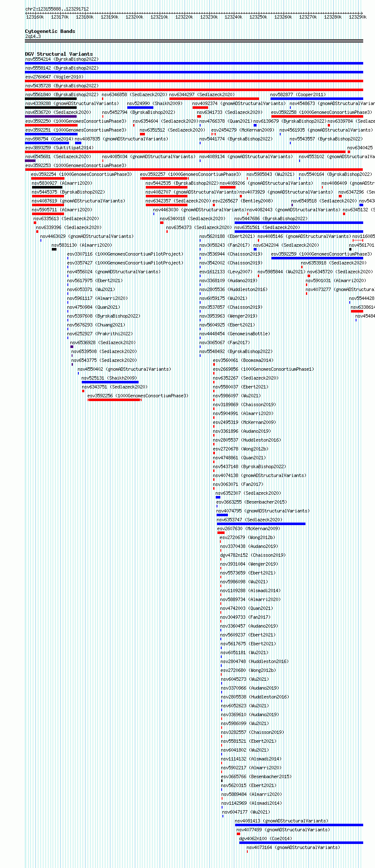
Task: Click nsv5442535 (ByrskaBishop2022) label
Action: pyautogui.click(x=182, y=183)
